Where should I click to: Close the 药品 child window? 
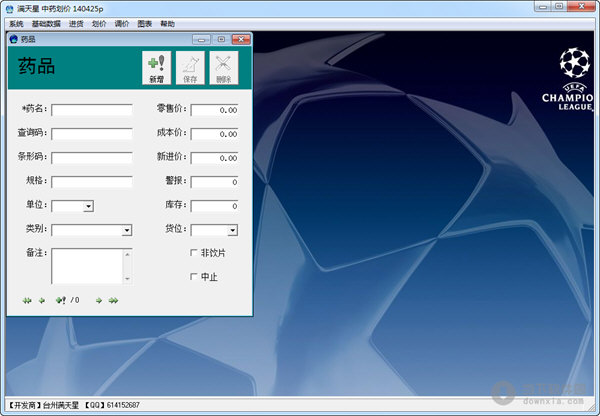tap(241, 39)
